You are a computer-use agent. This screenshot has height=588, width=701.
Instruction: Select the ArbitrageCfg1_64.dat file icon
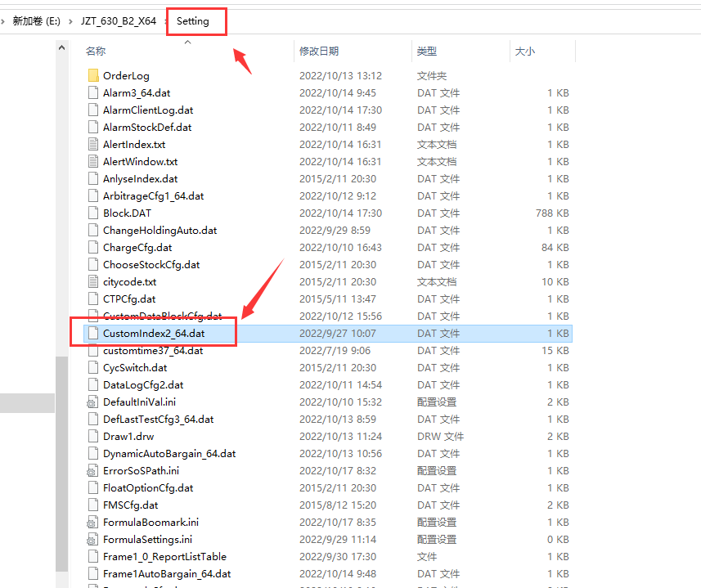[x=93, y=195]
